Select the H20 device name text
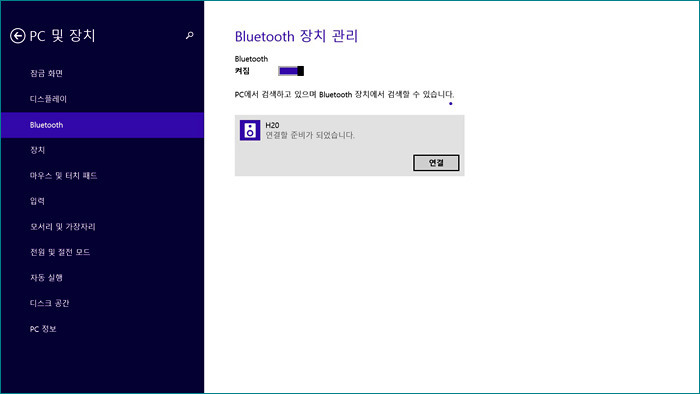The width and height of the screenshot is (700, 394). [272, 125]
